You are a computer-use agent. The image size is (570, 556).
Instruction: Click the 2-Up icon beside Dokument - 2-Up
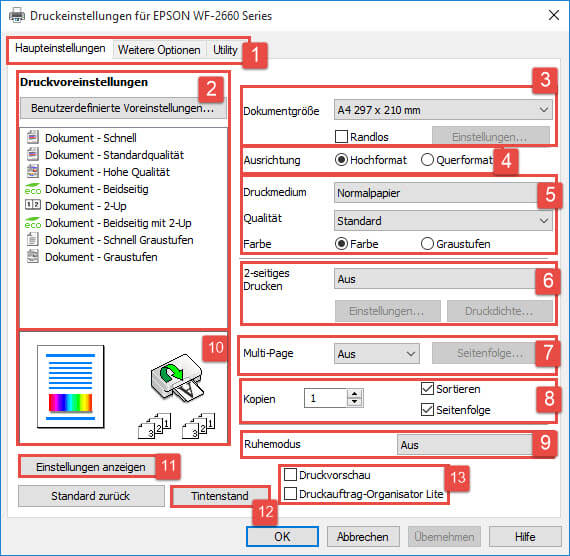coord(33,204)
